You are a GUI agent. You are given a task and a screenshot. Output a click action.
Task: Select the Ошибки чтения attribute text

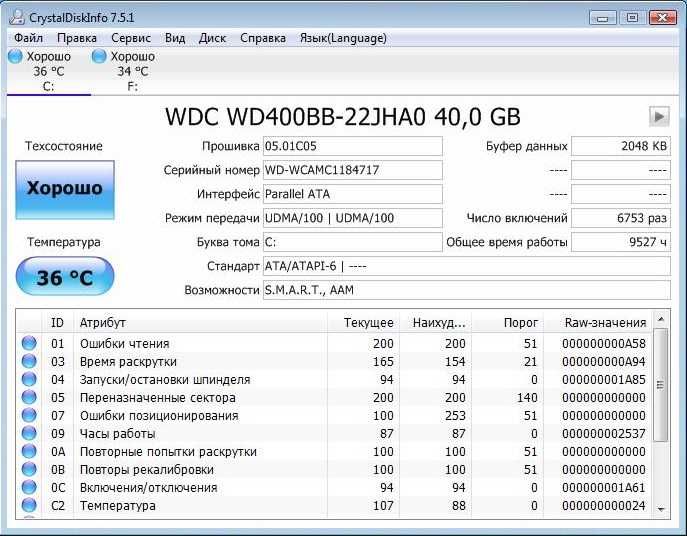(x=124, y=344)
